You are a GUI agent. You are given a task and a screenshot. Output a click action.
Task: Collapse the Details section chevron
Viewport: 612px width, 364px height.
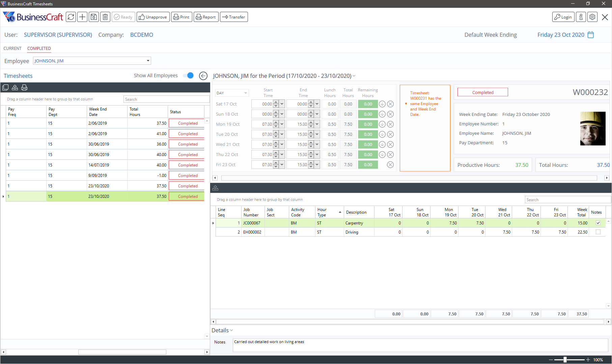(231, 330)
